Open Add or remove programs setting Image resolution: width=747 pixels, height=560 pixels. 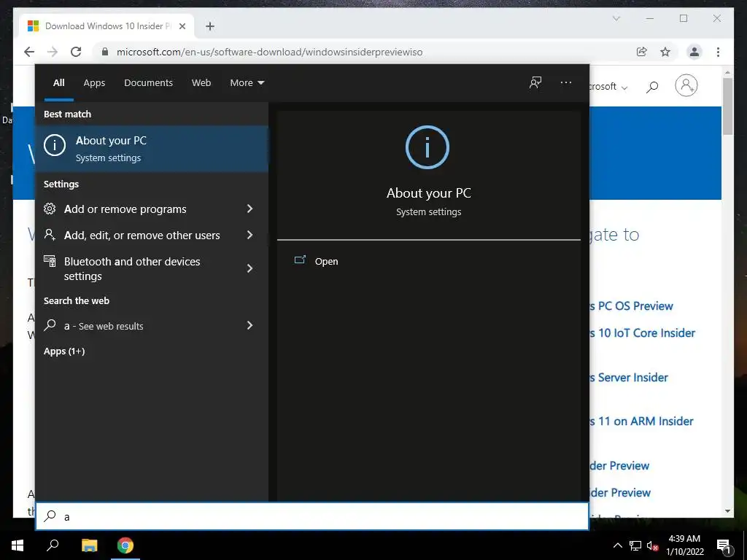coord(152,209)
